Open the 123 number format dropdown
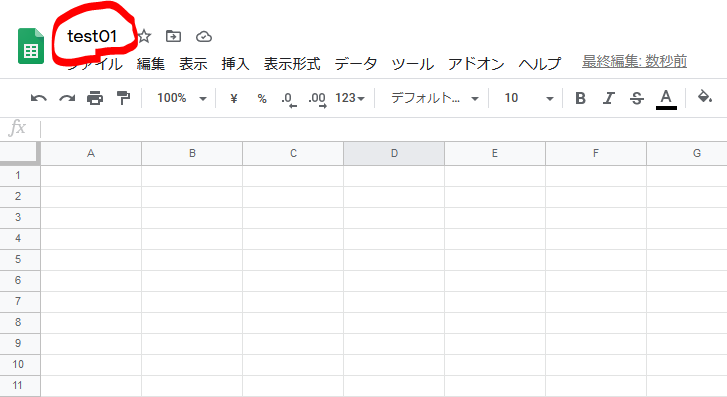 pyautogui.click(x=350, y=98)
